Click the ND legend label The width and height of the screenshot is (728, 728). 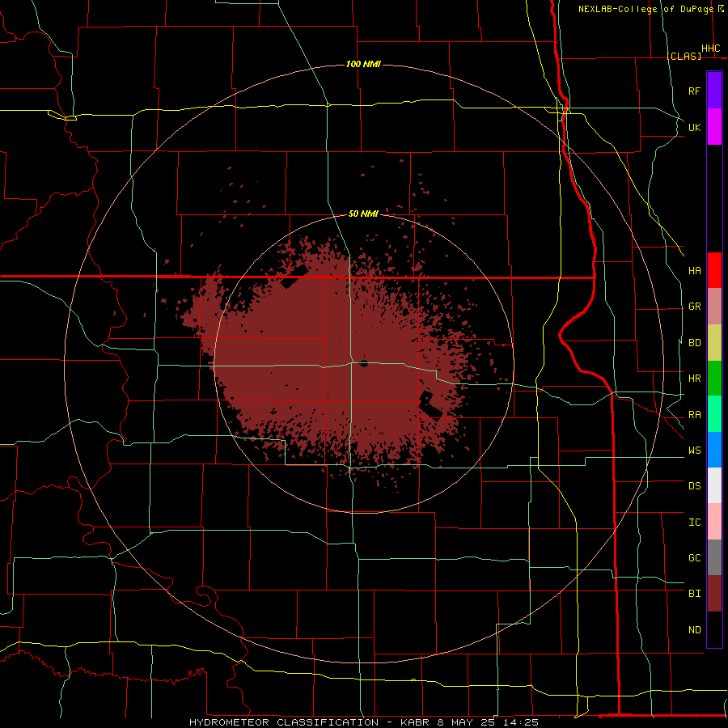pyautogui.click(x=694, y=630)
